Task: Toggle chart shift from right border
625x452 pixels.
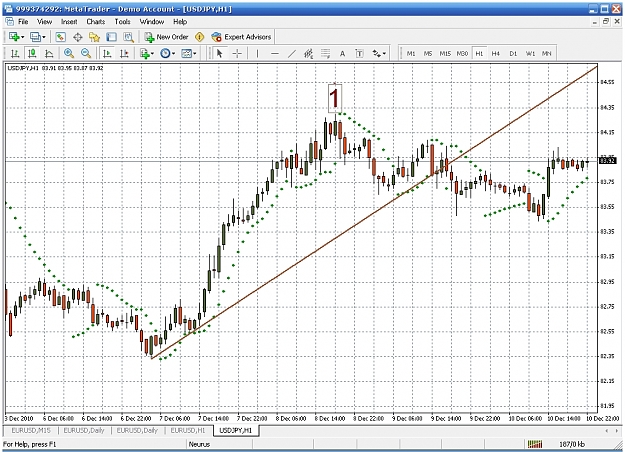Action: pyautogui.click(x=124, y=53)
